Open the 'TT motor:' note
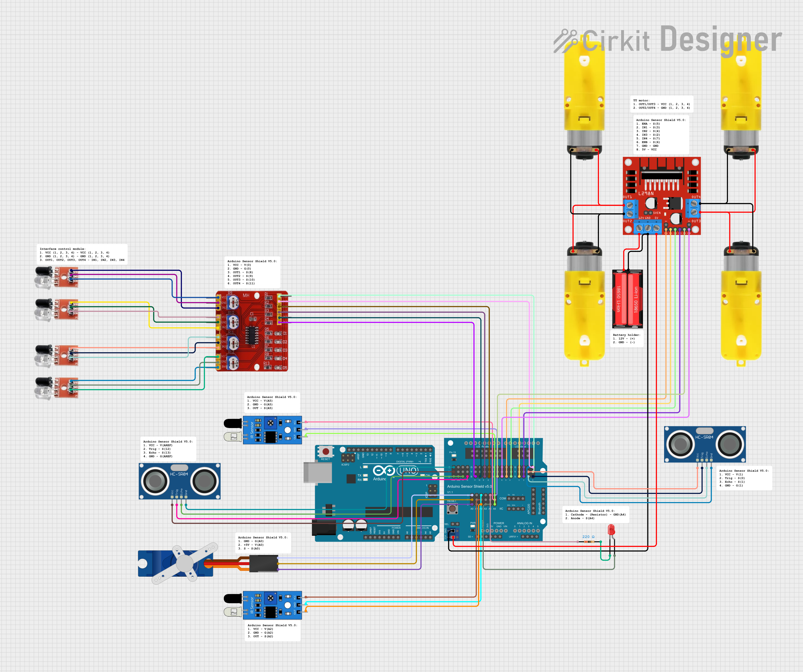 661,104
